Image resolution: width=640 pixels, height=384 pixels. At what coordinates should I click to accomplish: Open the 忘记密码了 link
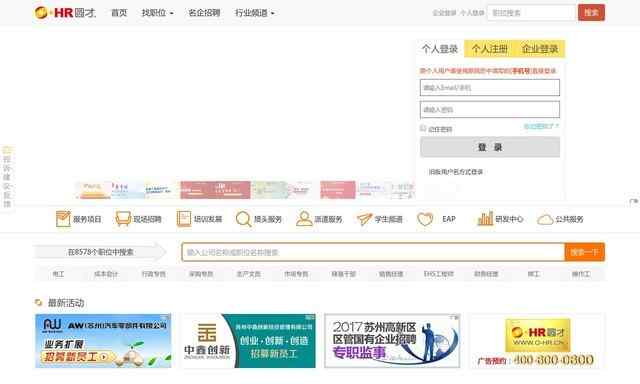[541, 126]
